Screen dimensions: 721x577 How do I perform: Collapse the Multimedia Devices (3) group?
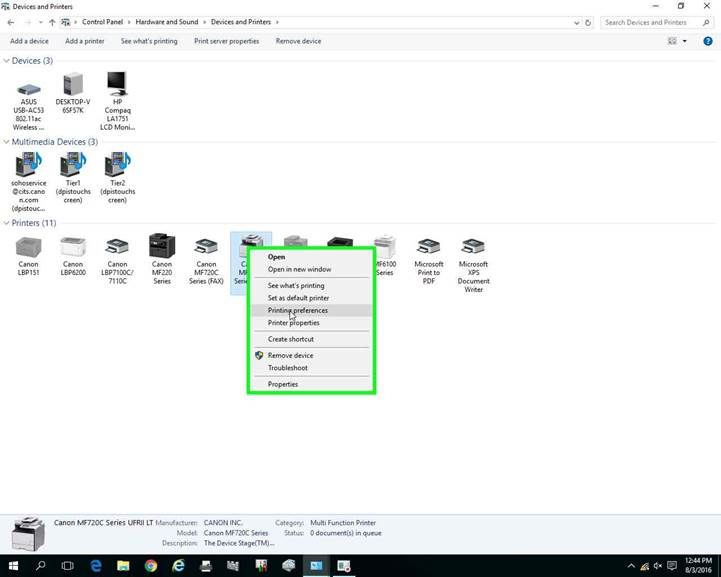[6, 142]
